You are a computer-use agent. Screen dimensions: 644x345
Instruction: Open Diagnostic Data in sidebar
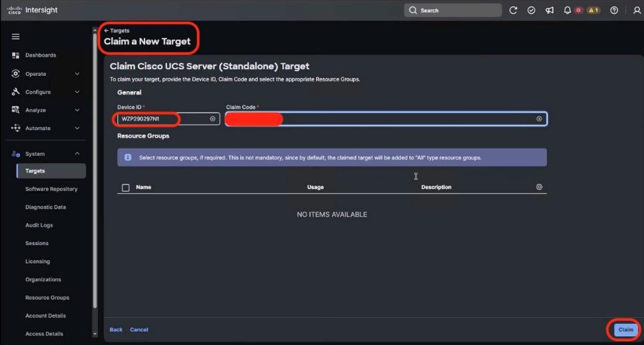click(45, 207)
